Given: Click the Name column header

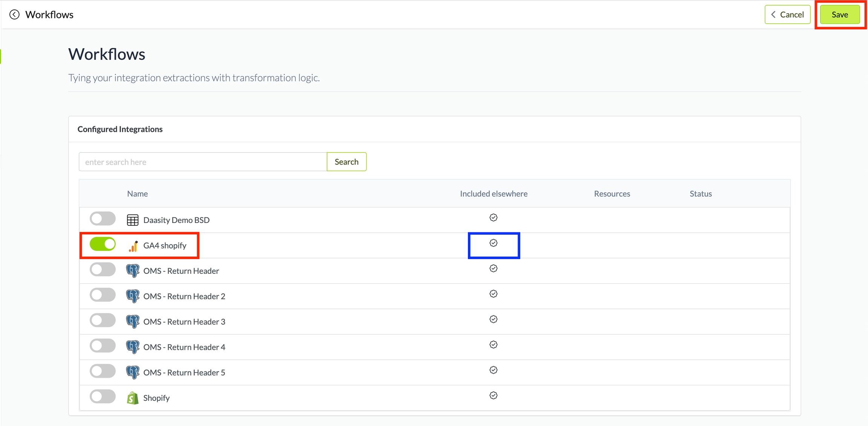Looking at the screenshot, I should tap(138, 194).
